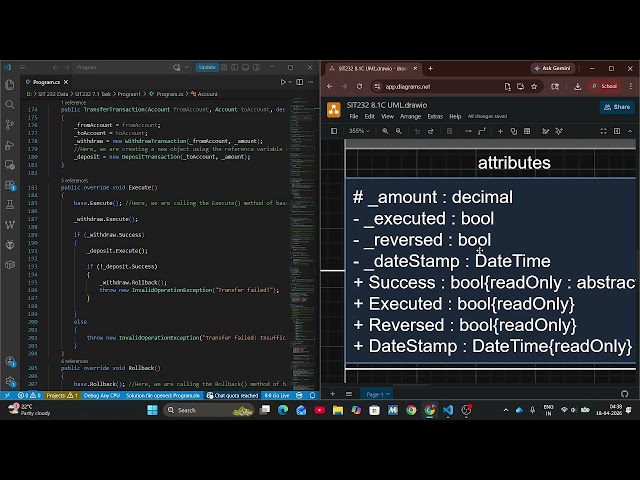Screen dimensions: 640x480
Task: Open the Manage gear in VS Code
Action: pyautogui.click(x=10, y=381)
